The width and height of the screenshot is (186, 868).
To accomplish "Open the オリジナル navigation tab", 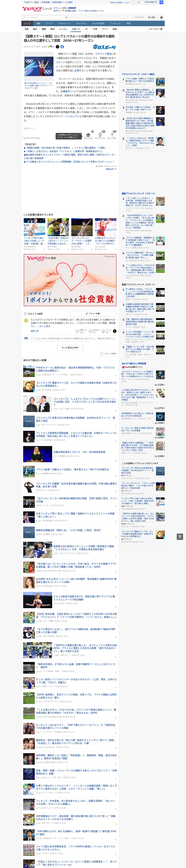I will tap(81, 24).
